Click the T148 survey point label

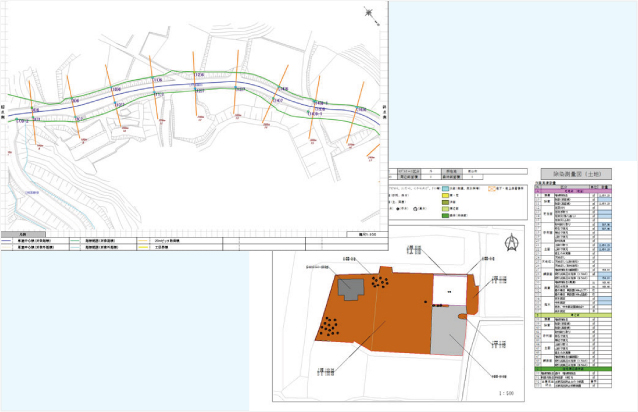(283, 89)
